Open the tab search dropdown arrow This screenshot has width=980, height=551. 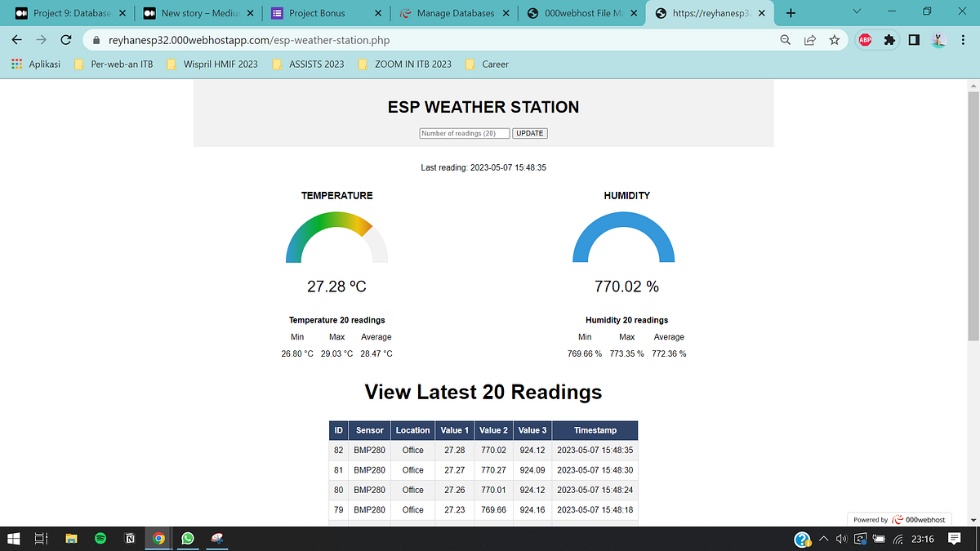pos(856,12)
